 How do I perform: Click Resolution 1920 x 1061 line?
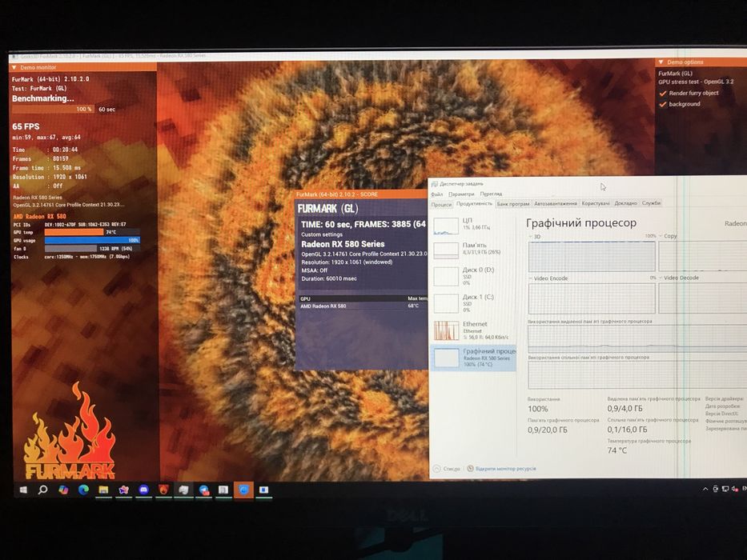(x=50, y=177)
